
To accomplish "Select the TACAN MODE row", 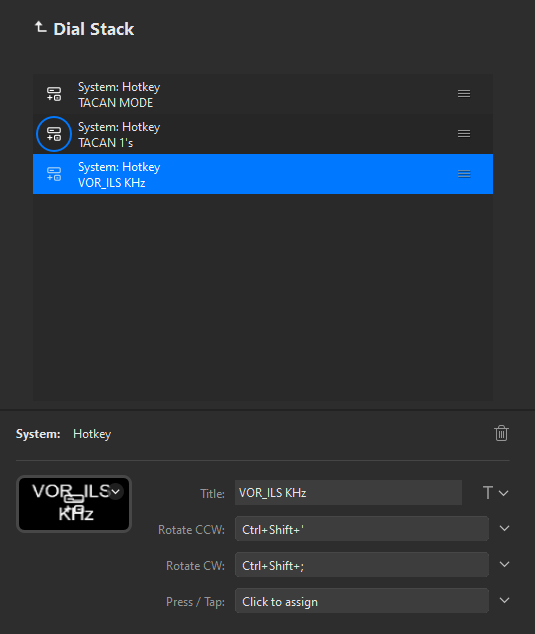I will [263, 94].
